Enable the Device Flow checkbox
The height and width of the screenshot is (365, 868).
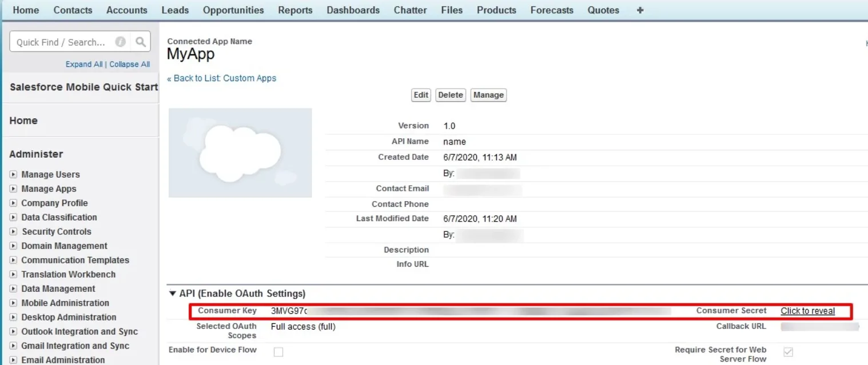tap(278, 352)
